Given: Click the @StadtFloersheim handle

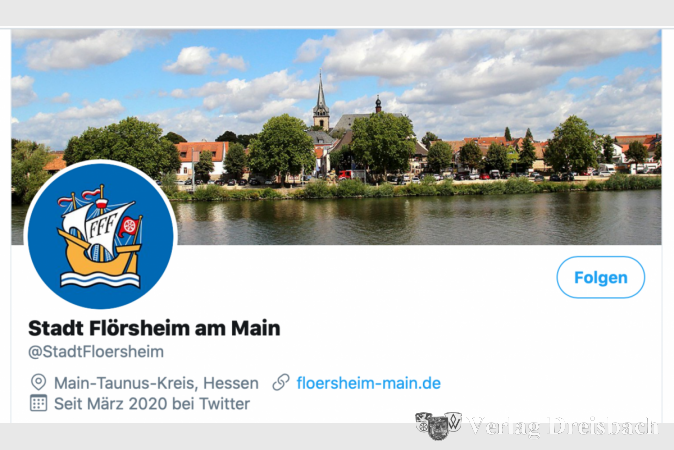Looking at the screenshot, I should click(96, 352).
